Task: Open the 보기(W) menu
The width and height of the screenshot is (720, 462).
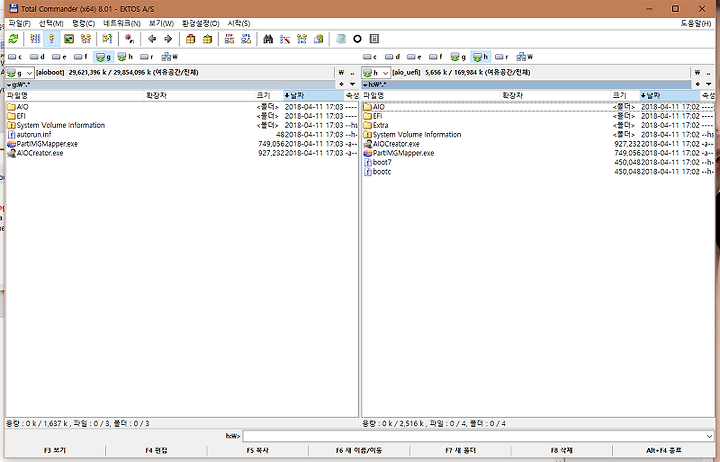Action: point(161,23)
